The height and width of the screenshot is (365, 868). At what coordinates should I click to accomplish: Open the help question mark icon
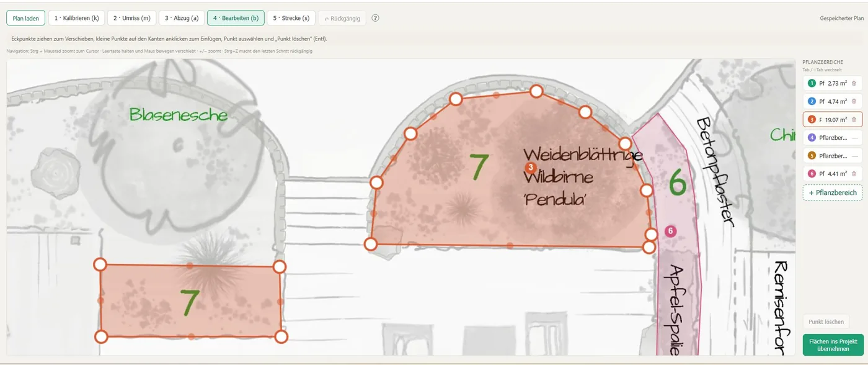pos(375,18)
